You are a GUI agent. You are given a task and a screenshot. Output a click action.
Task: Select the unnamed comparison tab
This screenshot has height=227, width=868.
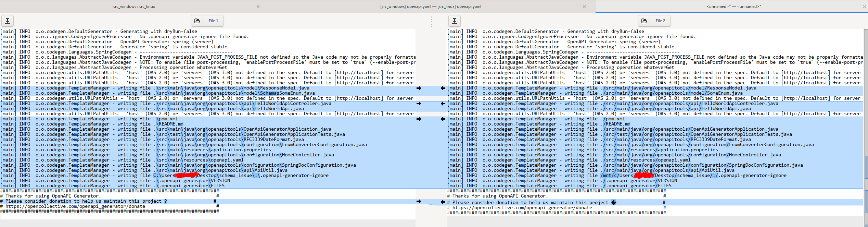tap(733, 7)
